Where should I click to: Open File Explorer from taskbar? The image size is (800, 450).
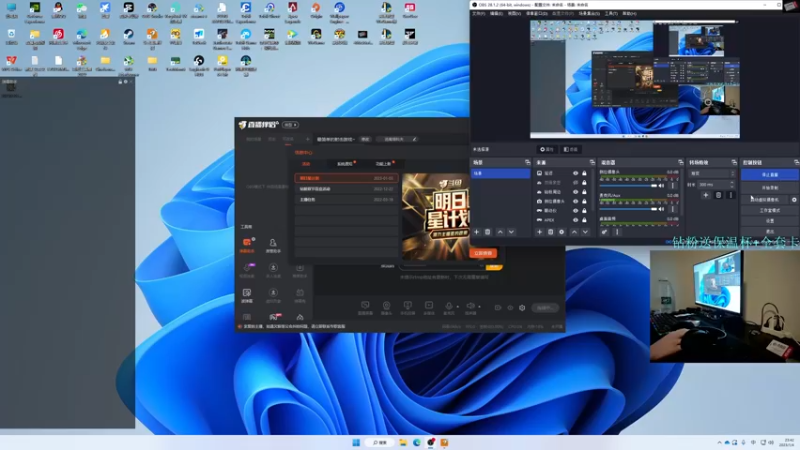pyautogui.click(x=403, y=442)
